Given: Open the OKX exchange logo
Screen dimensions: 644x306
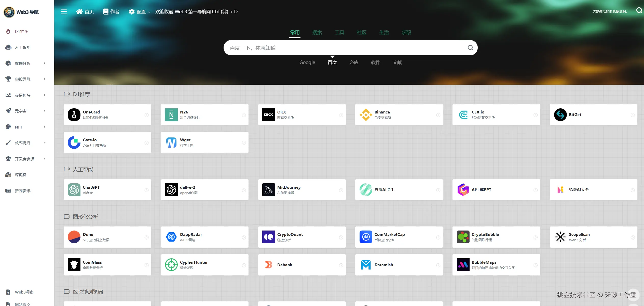Looking at the screenshot, I should pos(268,115).
